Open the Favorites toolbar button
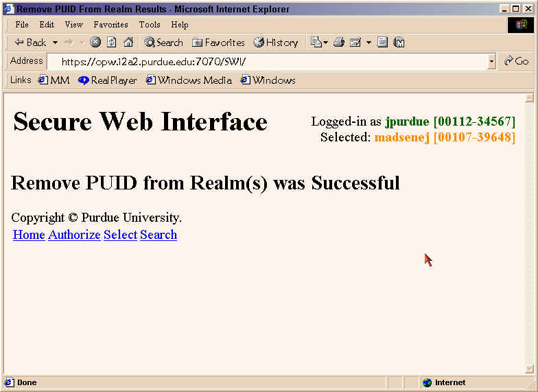The image size is (538, 392). 218,43
